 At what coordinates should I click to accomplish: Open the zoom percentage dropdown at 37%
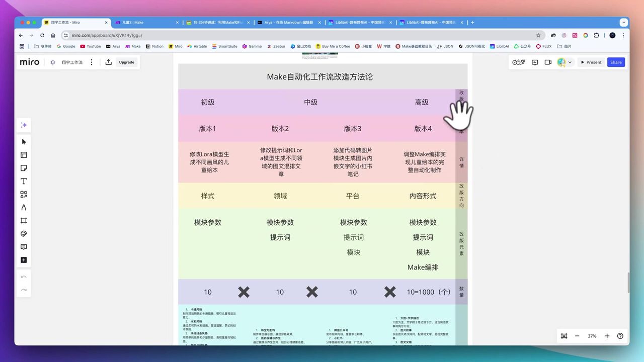coord(592,336)
